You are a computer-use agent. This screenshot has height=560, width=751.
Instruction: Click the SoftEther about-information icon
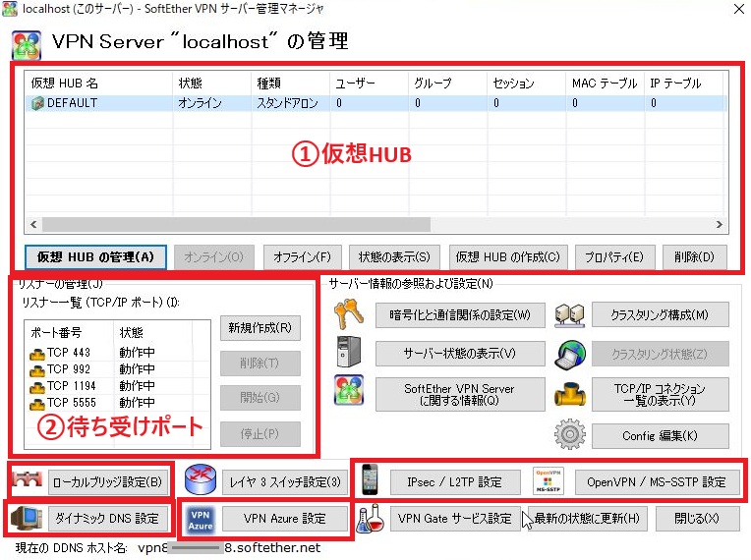click(349, 390)
